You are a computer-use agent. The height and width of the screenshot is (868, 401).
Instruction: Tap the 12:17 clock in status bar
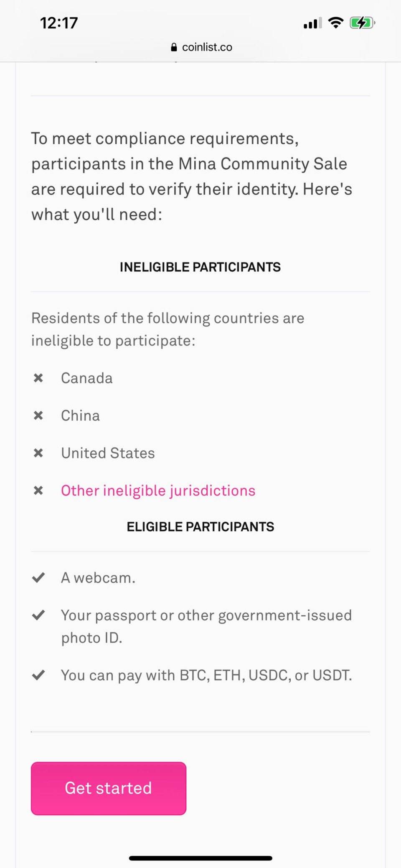59,23
